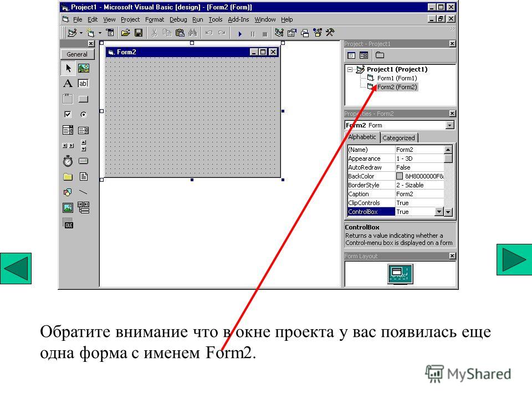The image size is (532, 399).
Task: Open the Object Browser from the toolbar
Action: click(318, 33)
